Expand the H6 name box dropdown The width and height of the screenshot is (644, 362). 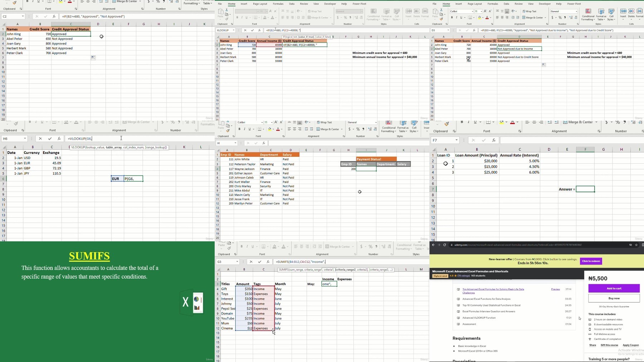[25, 139]
